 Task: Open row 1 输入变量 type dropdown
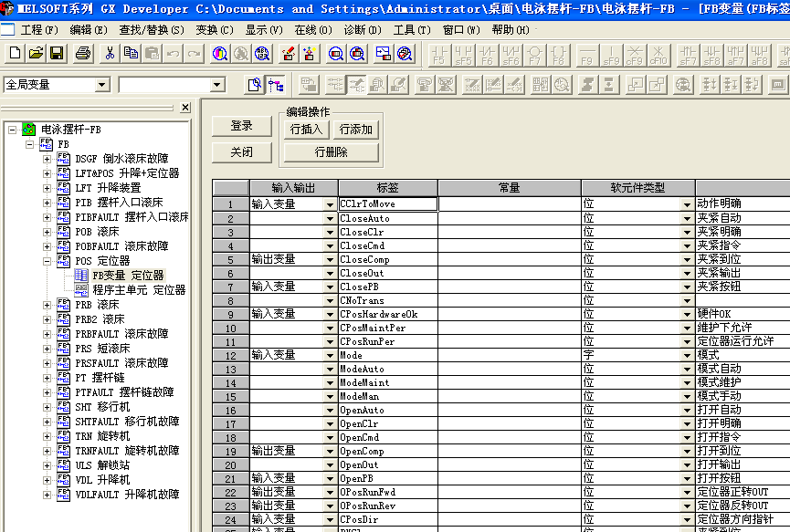coord(330,204)
